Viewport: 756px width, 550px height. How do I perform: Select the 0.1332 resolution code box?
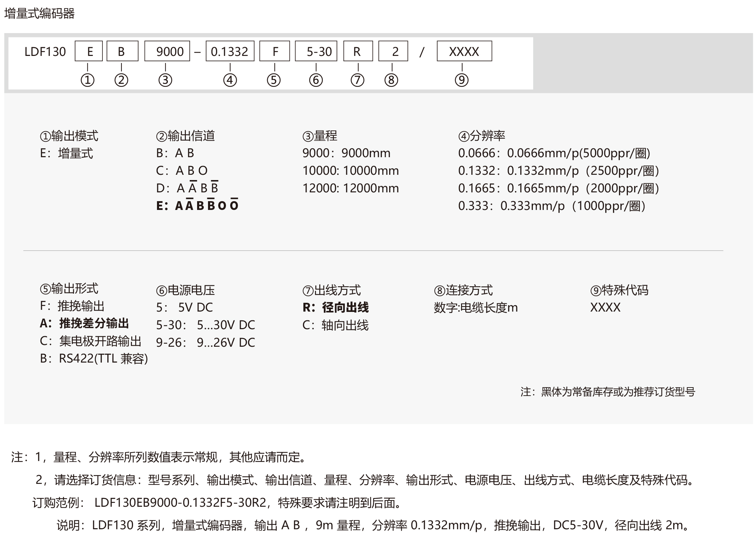coord(230,51)
